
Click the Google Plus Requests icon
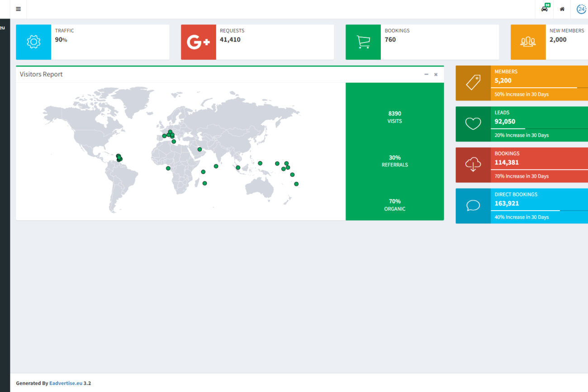pyautogui.click(x=199, y=42)
